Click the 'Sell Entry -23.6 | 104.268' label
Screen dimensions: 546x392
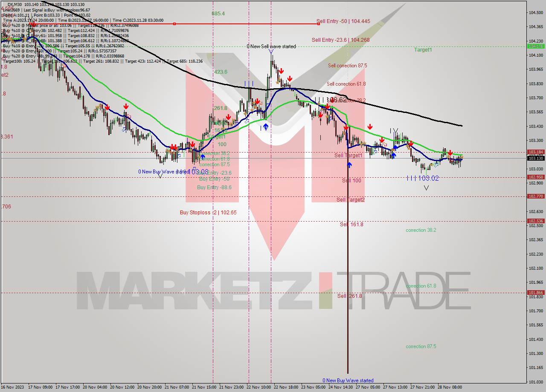[x=340, y=40]
